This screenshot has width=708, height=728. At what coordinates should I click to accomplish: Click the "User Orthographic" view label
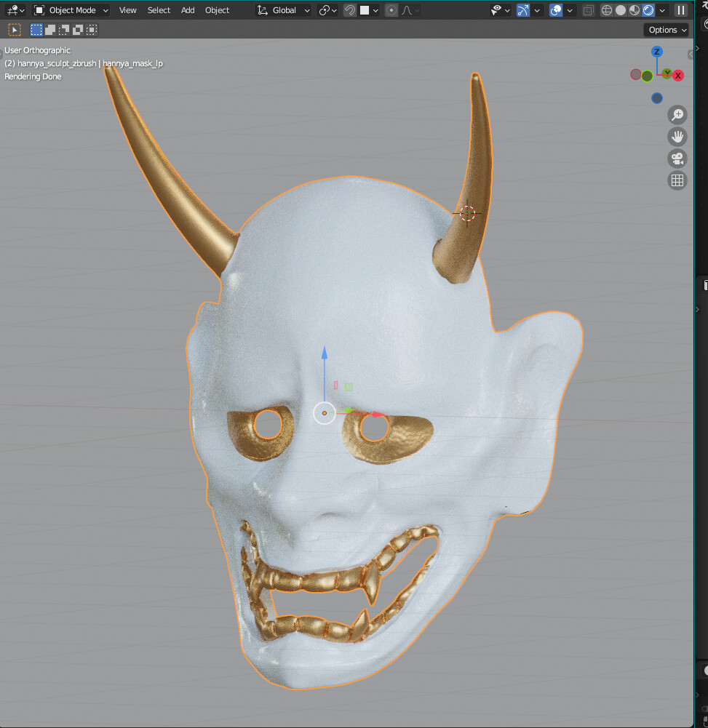(38, 50)
